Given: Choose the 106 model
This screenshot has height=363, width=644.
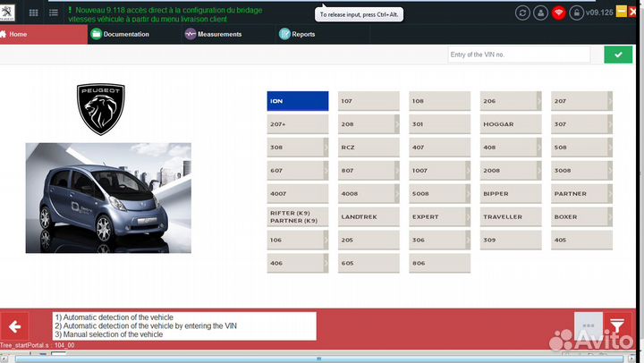Looking at the screenshot, I should pos(298,241).
